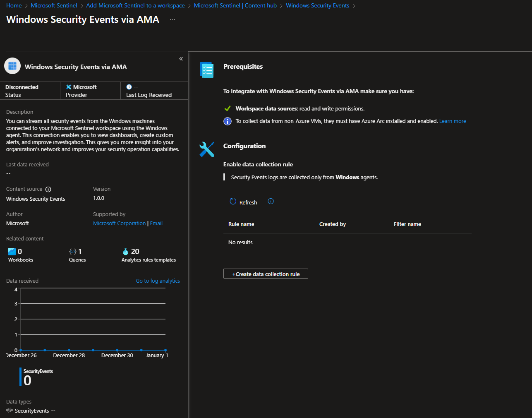The image size is (532, 418).
Task: Click info icon next to Refresh
Action: pyautogui.click(x=271, y=202)
